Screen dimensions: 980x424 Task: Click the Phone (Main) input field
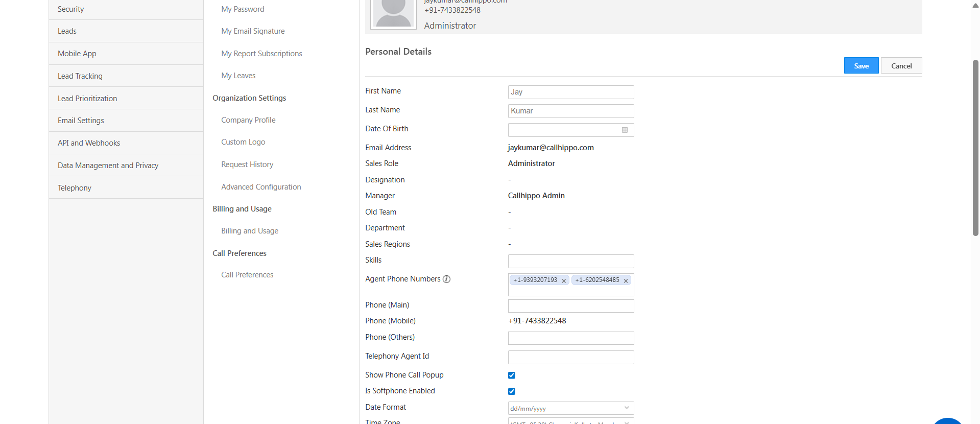(x=571, y=306)
